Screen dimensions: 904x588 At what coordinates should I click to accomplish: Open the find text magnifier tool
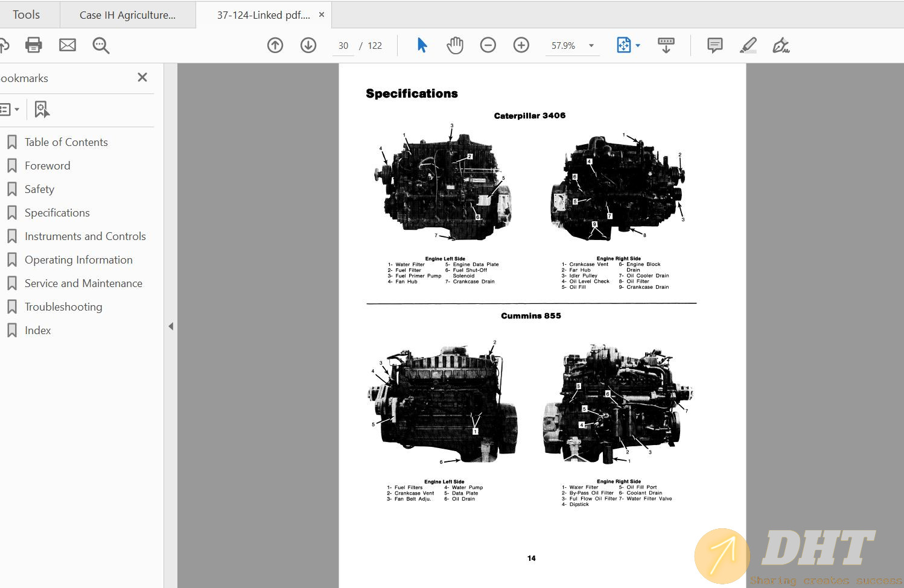[101, 46]
